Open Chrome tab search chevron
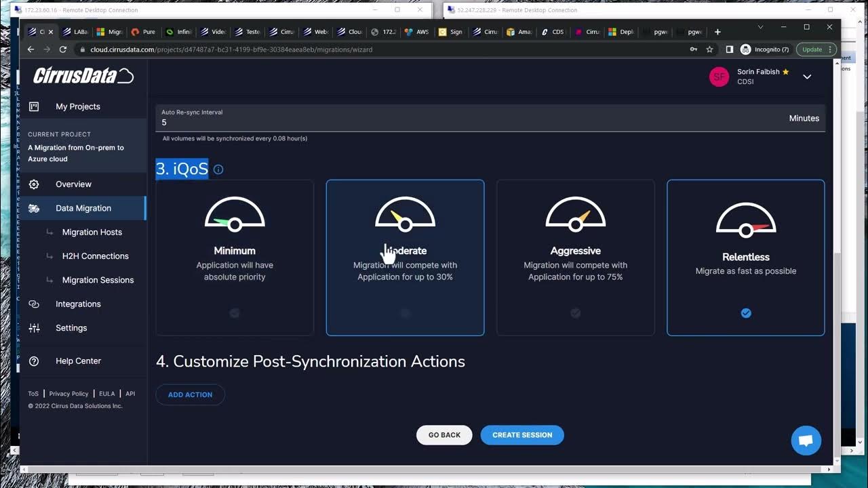The image size is (868, 488). 760,27
